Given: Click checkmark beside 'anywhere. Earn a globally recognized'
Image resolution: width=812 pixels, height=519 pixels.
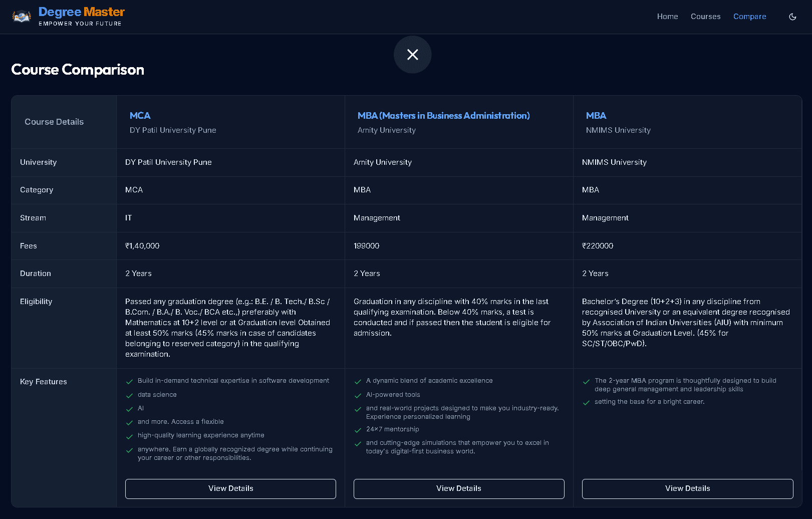Looking at the screenshot, I should 129,450.
